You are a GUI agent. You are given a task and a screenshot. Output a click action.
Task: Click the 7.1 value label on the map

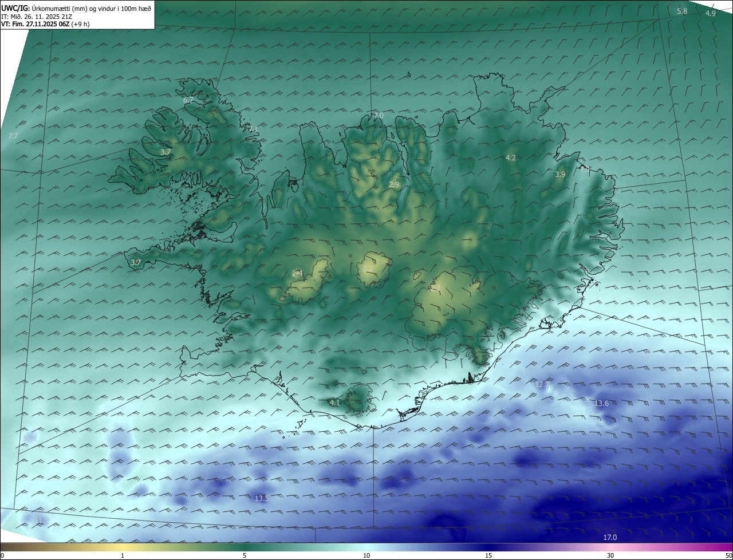click(253, 129)
